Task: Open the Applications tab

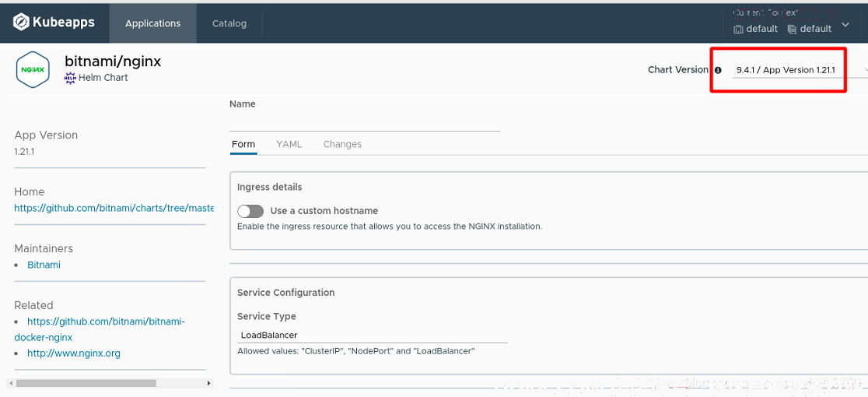Action: [152, 23]
